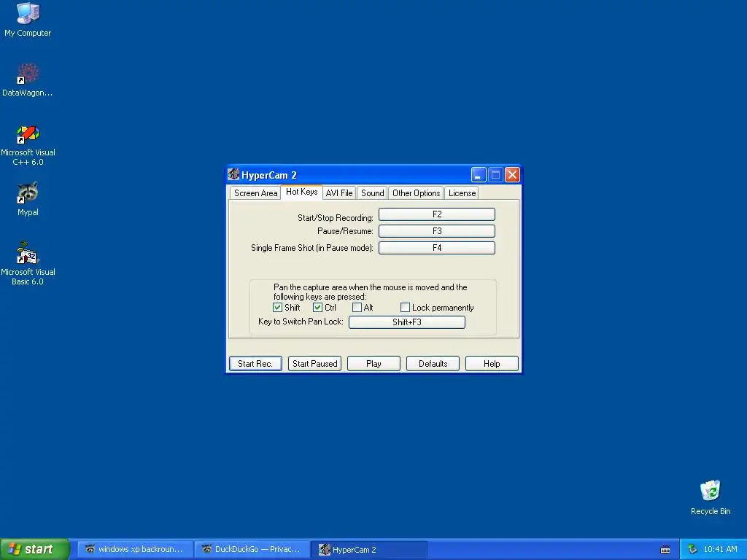Select the Hot Keys tab
The image size is (747, 560).
tap(301, 192)
